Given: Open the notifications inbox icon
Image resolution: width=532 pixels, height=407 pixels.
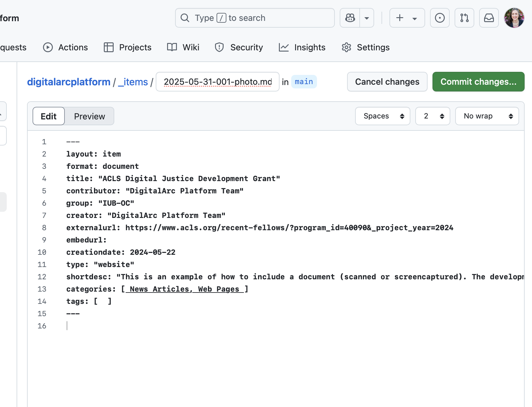Looking at the screenshot, I should pyautogui.click(x=489, y=18).
